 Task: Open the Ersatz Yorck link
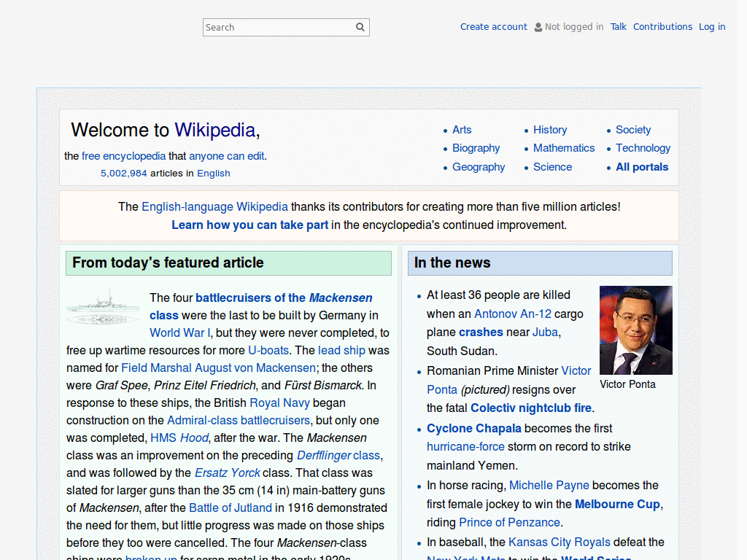[x=228, y=472]
